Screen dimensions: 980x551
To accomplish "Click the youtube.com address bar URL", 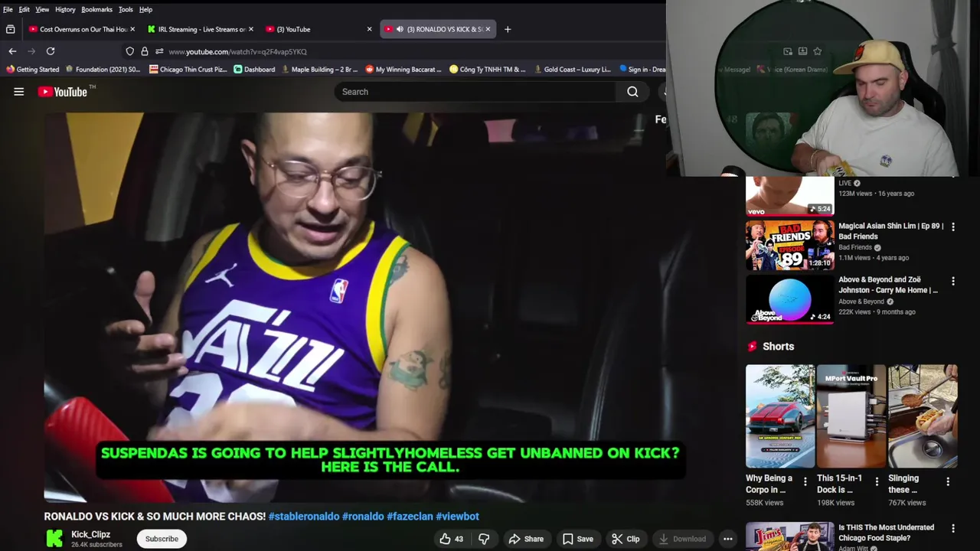I will (237, 51).
